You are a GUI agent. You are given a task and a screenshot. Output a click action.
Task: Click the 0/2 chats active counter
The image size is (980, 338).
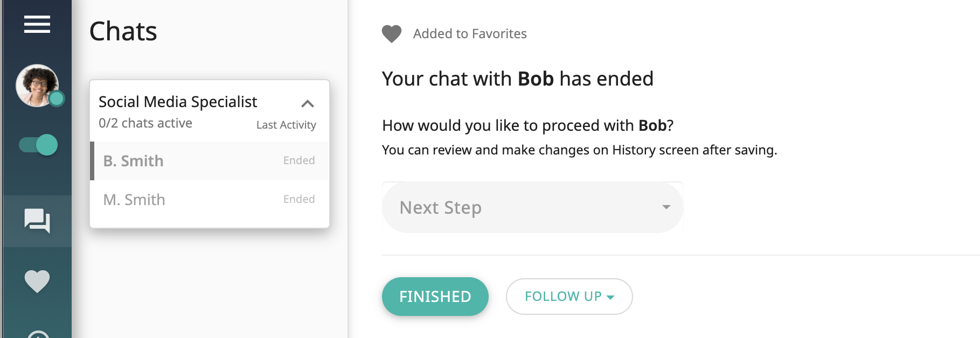[x=145, y=123]
